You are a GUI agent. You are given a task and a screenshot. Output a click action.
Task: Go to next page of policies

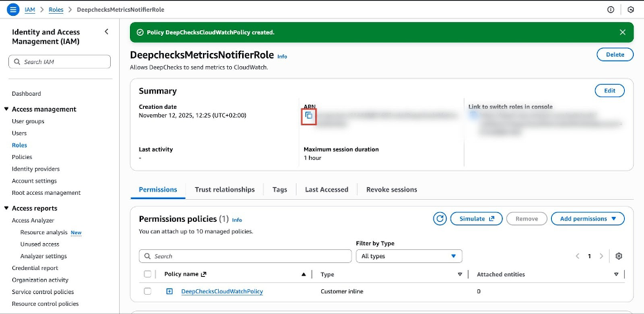click(601, 256)
